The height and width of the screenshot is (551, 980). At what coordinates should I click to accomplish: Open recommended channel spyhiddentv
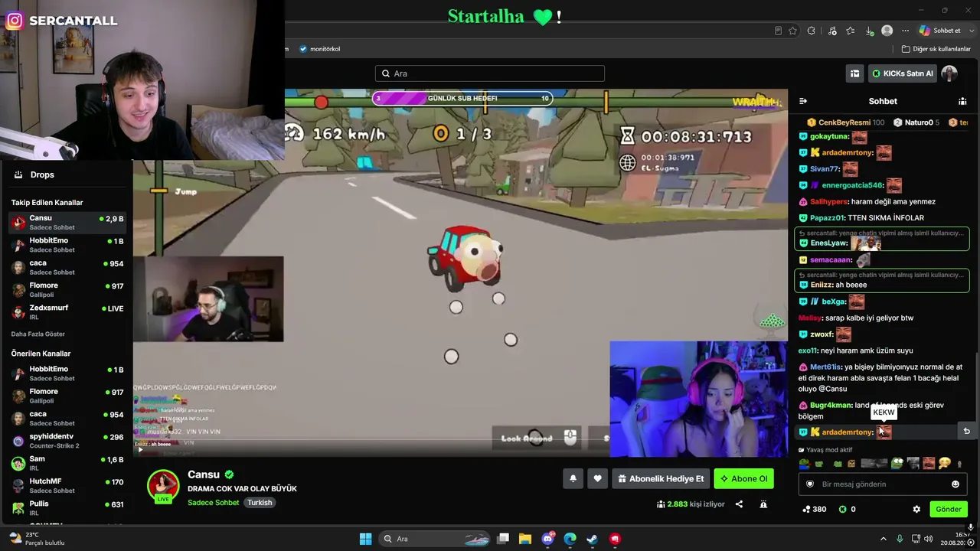click(x=67, y=441)
